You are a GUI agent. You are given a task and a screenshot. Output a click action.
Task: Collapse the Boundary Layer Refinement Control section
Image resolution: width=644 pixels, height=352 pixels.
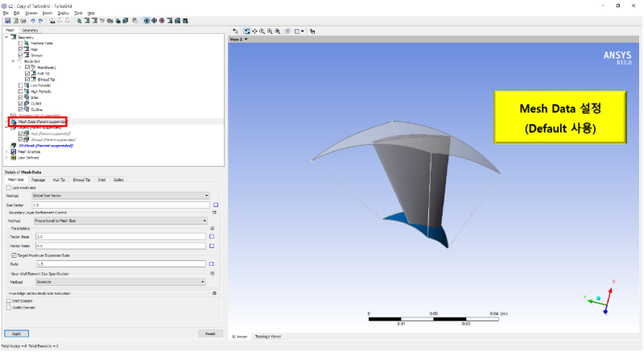(x=214, y=213)
